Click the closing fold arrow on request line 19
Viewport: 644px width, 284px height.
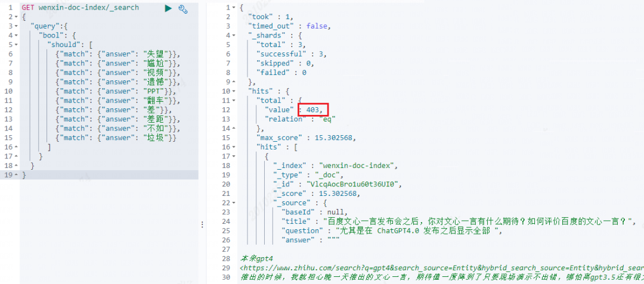tap(16, 175)
